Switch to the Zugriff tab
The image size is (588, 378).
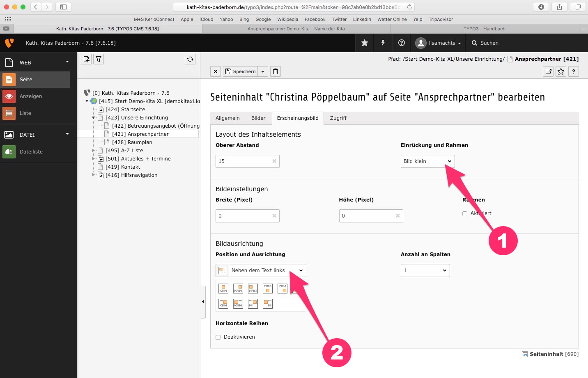point(338,118)
